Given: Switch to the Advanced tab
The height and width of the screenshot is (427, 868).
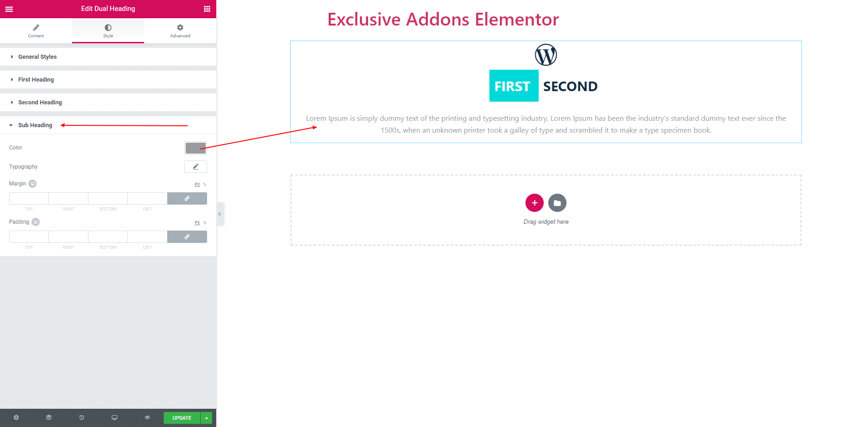Looking at the screenshot, I should [x=180, y=31].
